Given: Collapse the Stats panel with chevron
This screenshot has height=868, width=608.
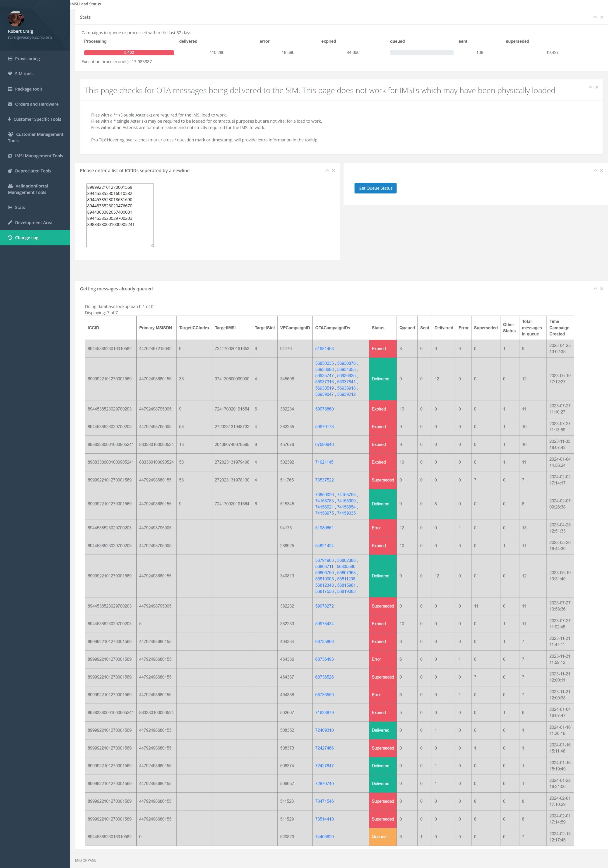Looking at the screenshot, I should tap(595, 17).
